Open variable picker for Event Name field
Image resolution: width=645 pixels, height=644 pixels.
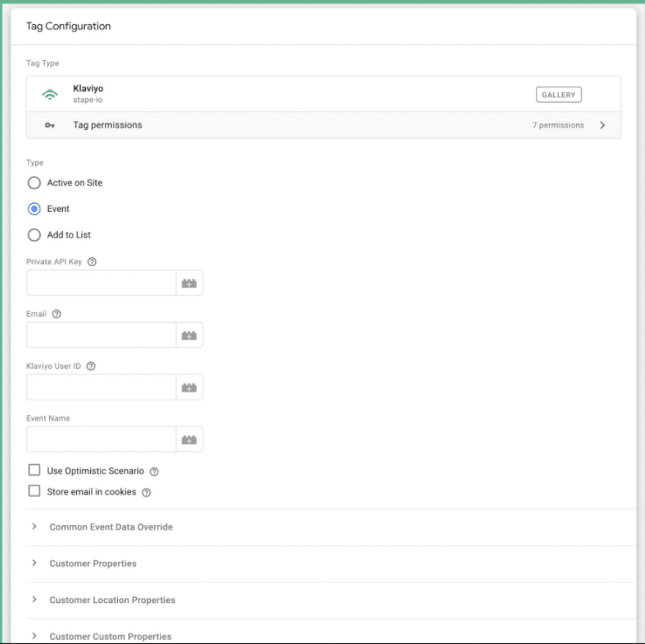tap(189, 439)
